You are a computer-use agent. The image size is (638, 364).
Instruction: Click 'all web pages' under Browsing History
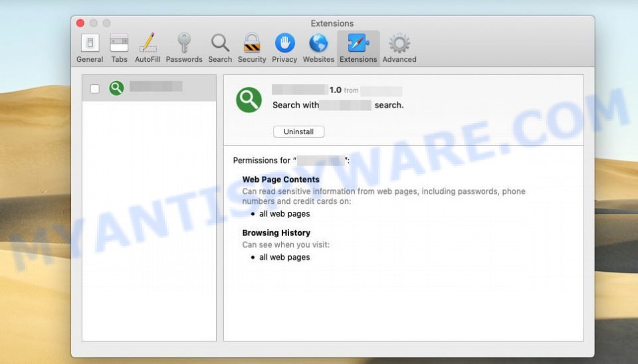tap(284, 258)
